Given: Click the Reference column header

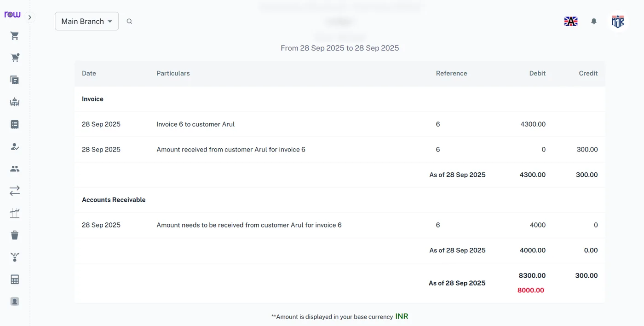Looking at the screenshot, I should (x=451, y=73).
